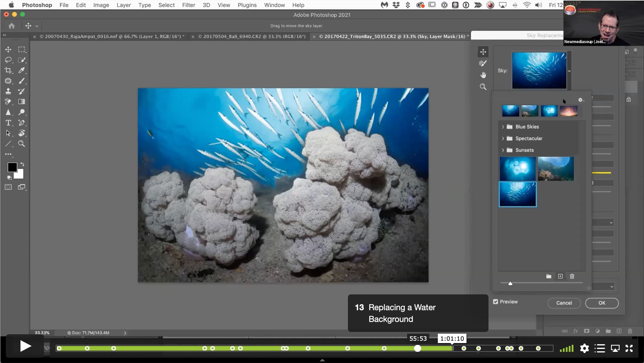Screen dimensions: 644x363
Task: Click the Cancel button
Action: (x=564, y=303)
